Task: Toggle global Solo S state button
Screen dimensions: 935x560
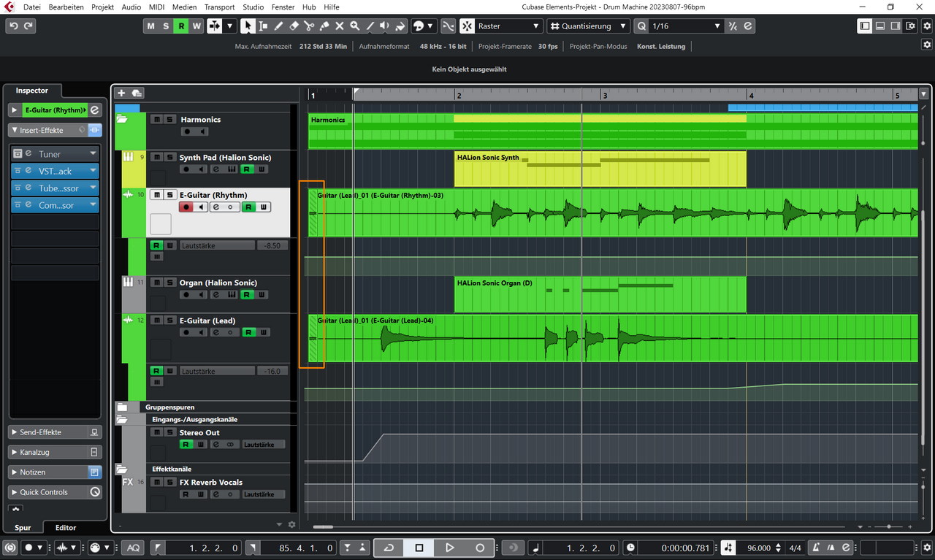Action: (166, 26)
